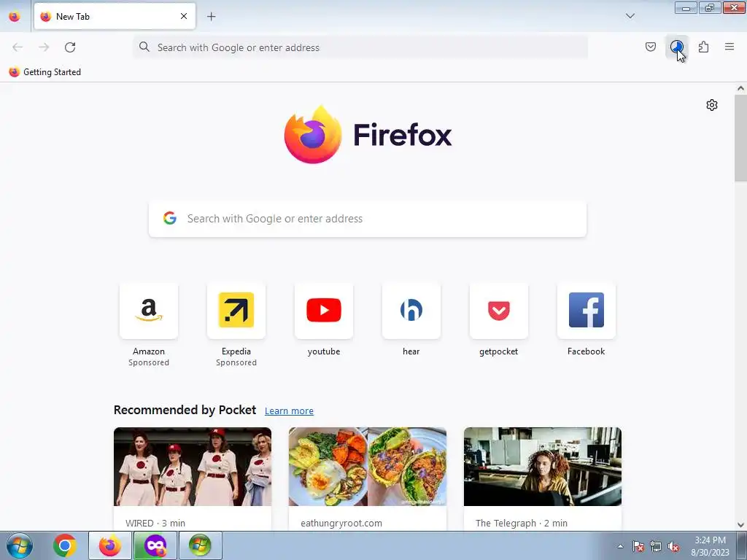Reload the current page
Viewport: 747px width, 560px height.
(70, 47)
